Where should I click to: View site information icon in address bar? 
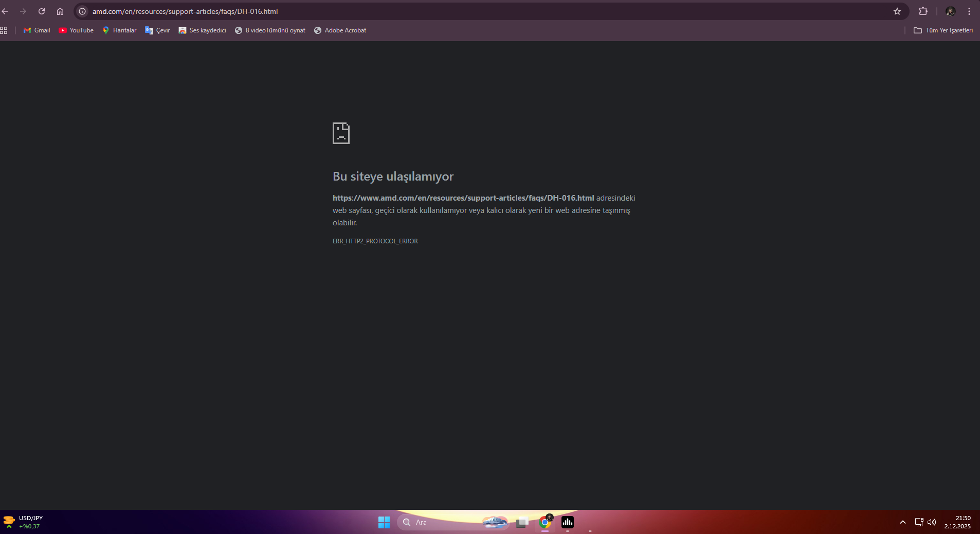click(82, 11)
